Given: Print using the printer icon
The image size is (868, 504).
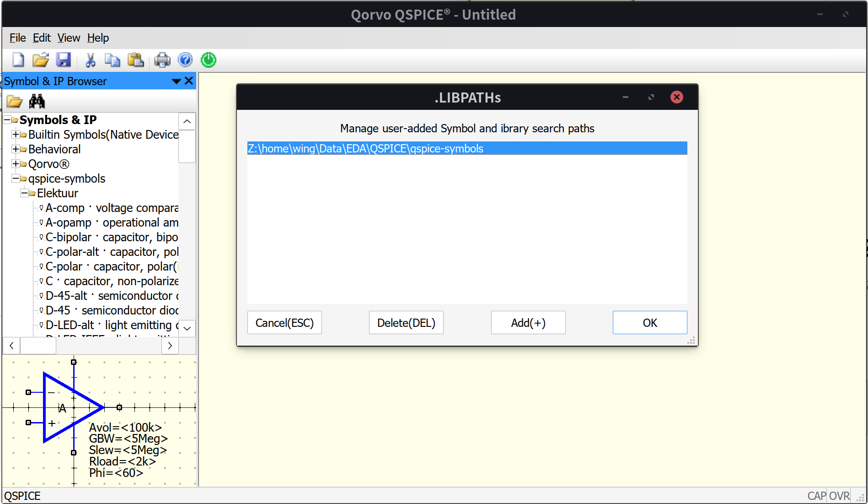Looking at the screenshot, I should pyautogui.click(x=162, y=60).
